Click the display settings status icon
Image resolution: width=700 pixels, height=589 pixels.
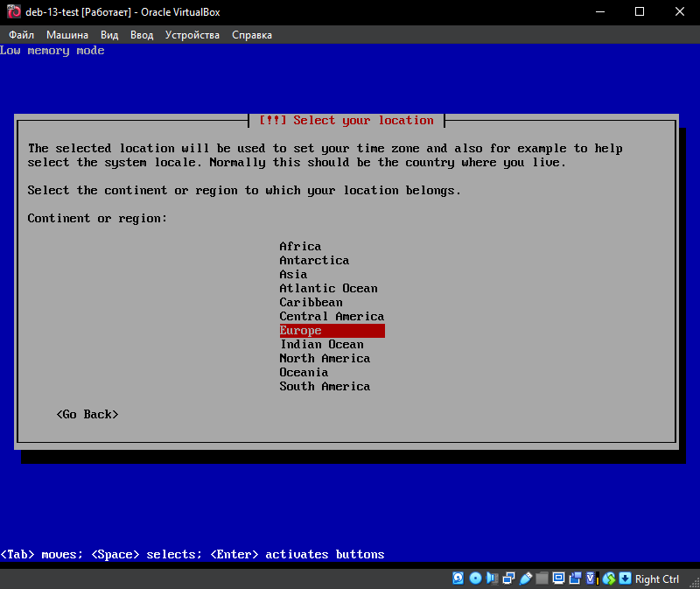click(x=559, y=578)
